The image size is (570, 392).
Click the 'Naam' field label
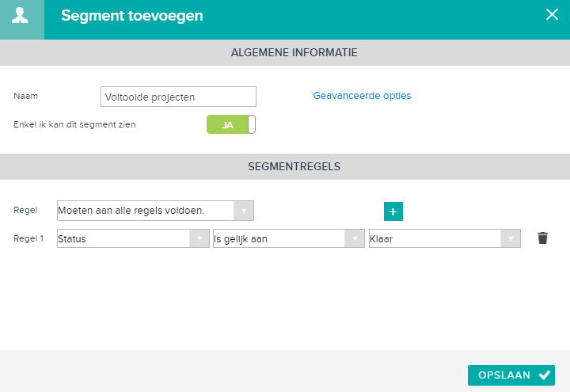[x=25, y=96]
